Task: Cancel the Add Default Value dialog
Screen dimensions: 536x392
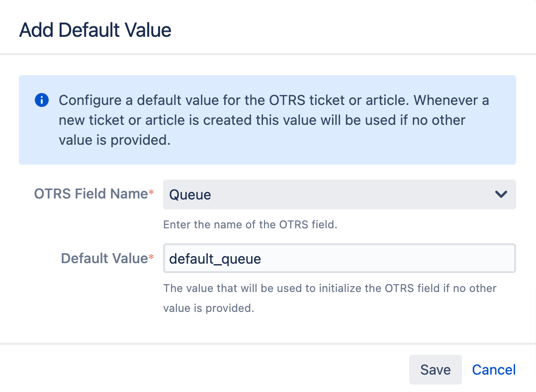Action: coord(494,370)
